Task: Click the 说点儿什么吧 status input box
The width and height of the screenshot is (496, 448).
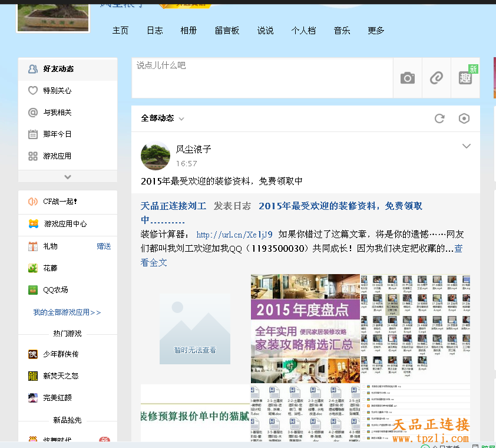Action: tap(262, 78)
